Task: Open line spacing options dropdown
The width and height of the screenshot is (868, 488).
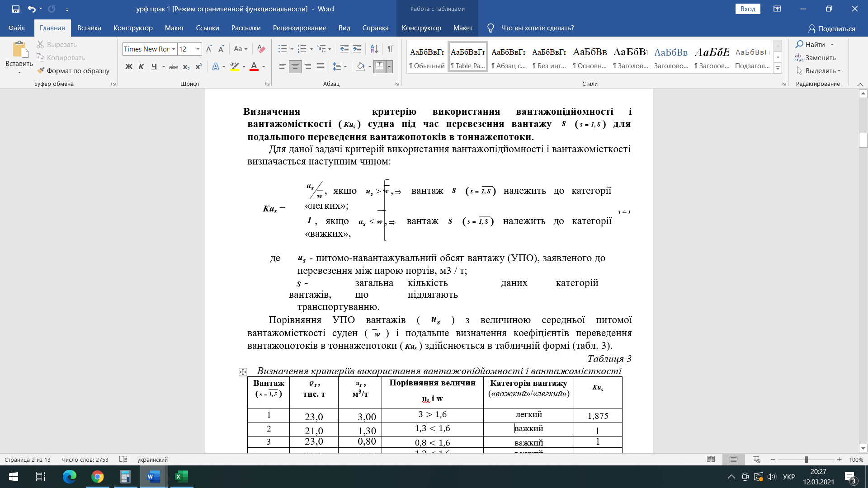Action: point(345,67)
